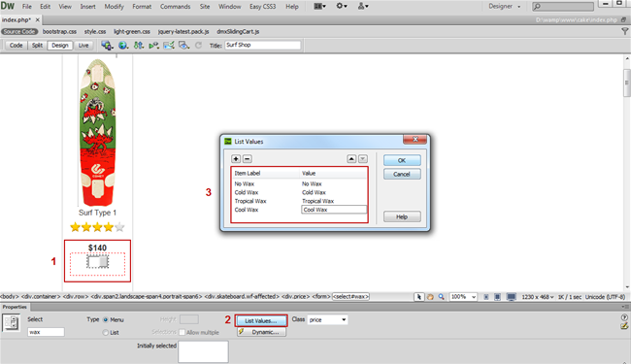Click the List Values... button

pyautogui.click(x=261, y=320)
